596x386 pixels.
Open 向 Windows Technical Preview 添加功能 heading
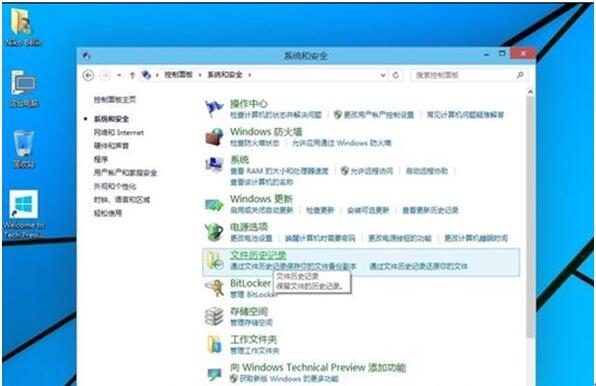(318, 367)
